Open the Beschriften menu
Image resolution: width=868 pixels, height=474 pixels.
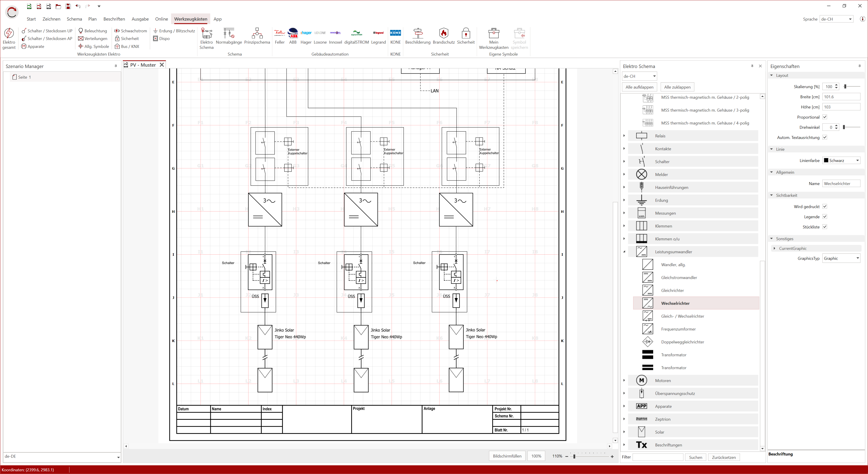114,19
